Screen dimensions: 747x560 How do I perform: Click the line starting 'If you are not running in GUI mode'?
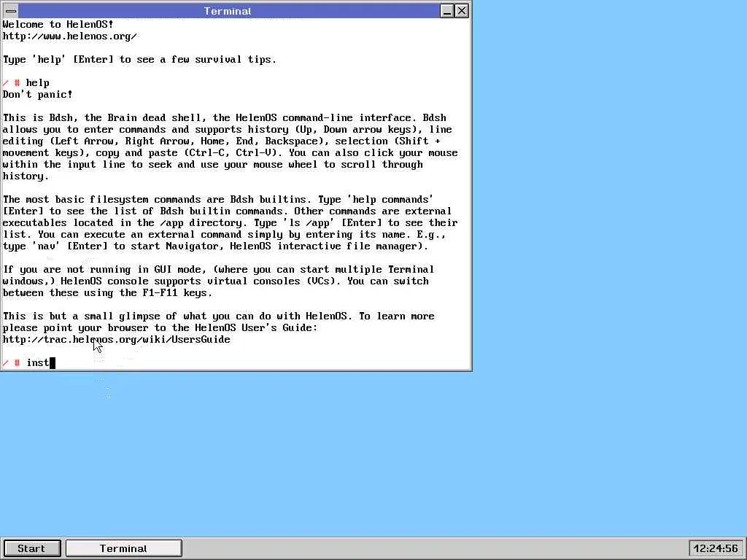tap(218, 270)
